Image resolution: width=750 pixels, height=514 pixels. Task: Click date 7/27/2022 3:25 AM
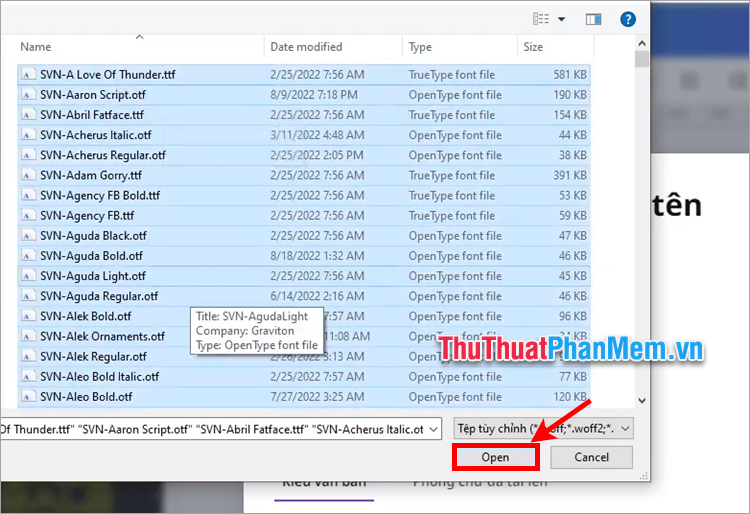point(317,397)
